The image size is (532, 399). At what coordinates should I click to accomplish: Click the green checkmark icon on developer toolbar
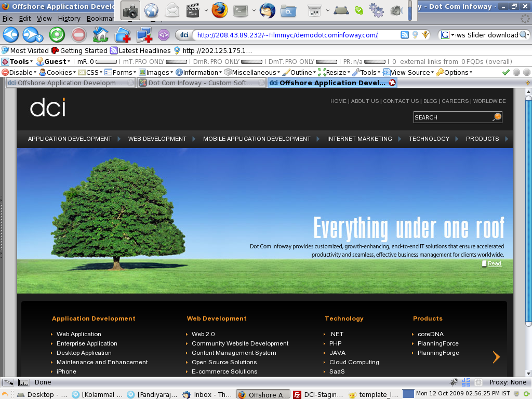point(506,72)
